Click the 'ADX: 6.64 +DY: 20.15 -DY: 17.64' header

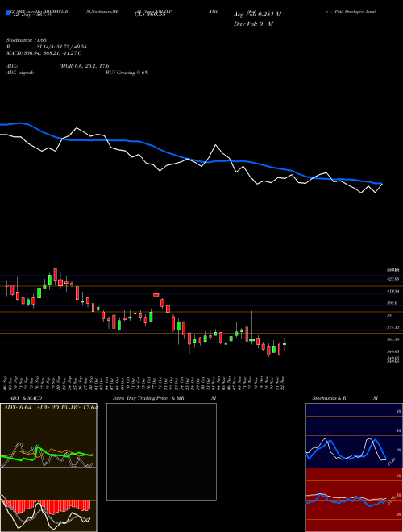point(50,408)
